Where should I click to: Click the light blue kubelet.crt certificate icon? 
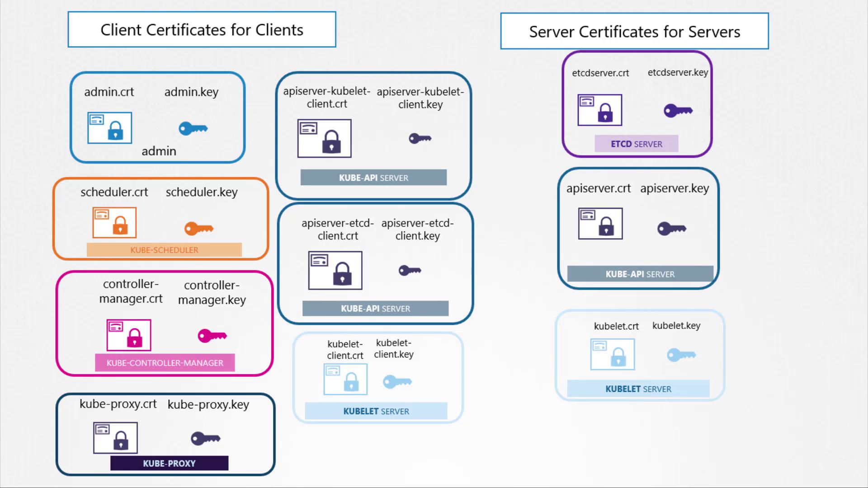tap(613, 354)
